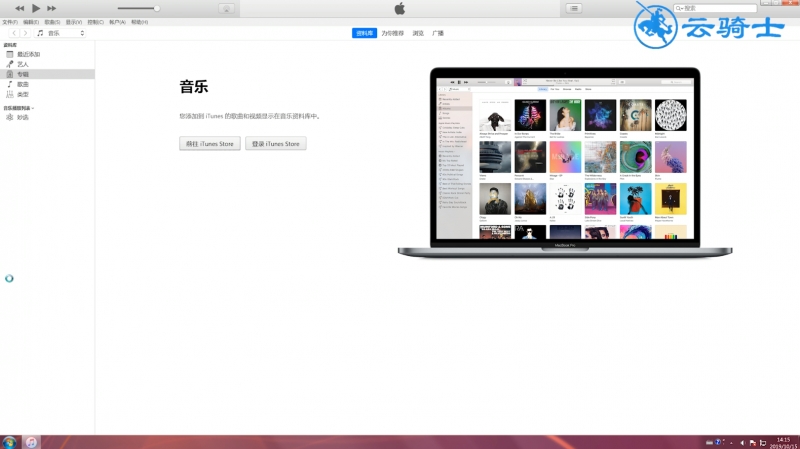The width and height of the screenshot is (800, 449).
Task: Open the 帮助(H) menu
Action: pos(139,22)
